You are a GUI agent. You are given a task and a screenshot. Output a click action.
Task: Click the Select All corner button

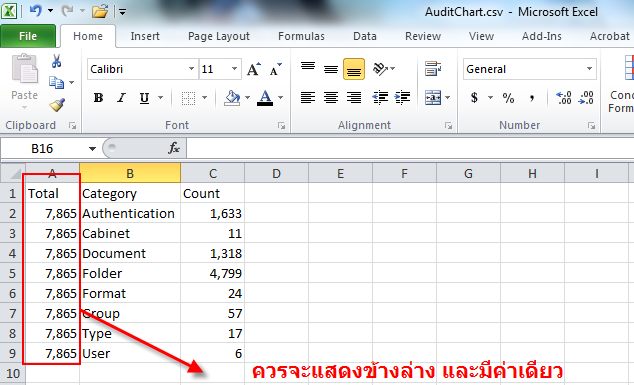coord(13,173)
